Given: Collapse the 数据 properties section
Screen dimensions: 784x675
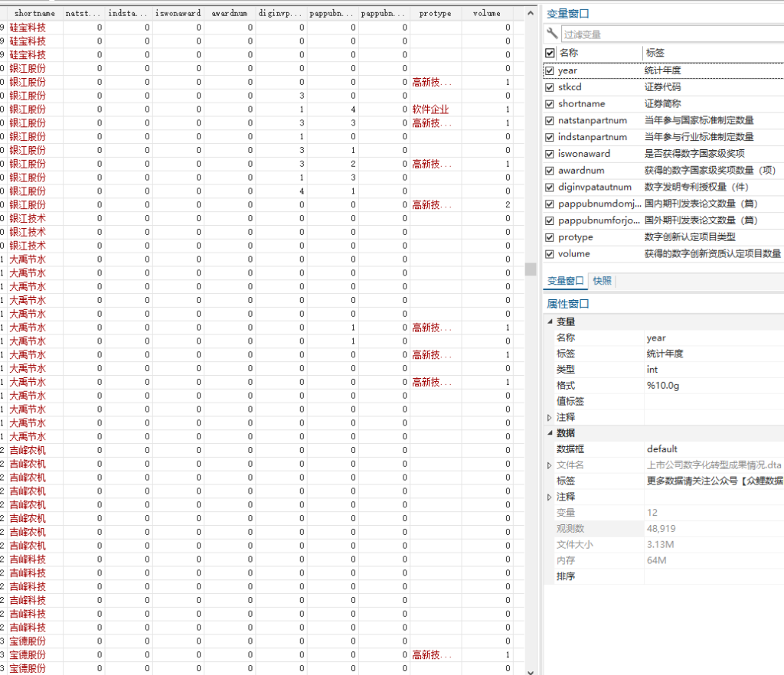Looking at the screenshot, I should click(550, 432).
